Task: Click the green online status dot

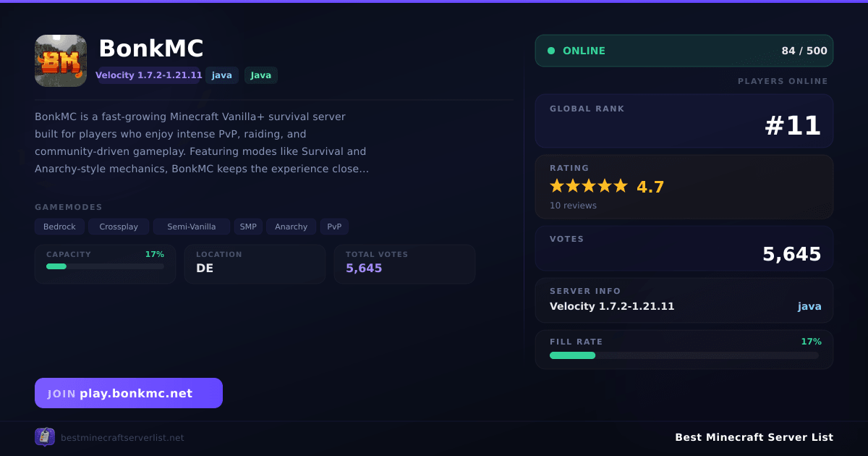Action: [x=551, y=51]
